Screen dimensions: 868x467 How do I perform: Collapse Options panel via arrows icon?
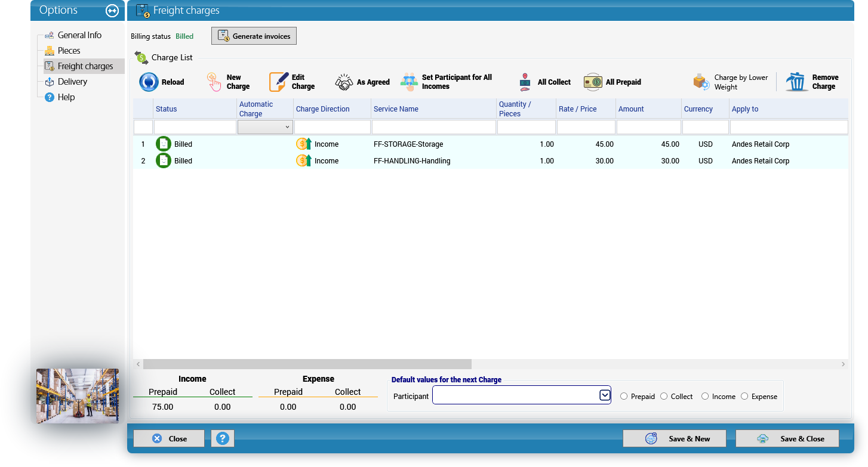(x=112, y=10)
